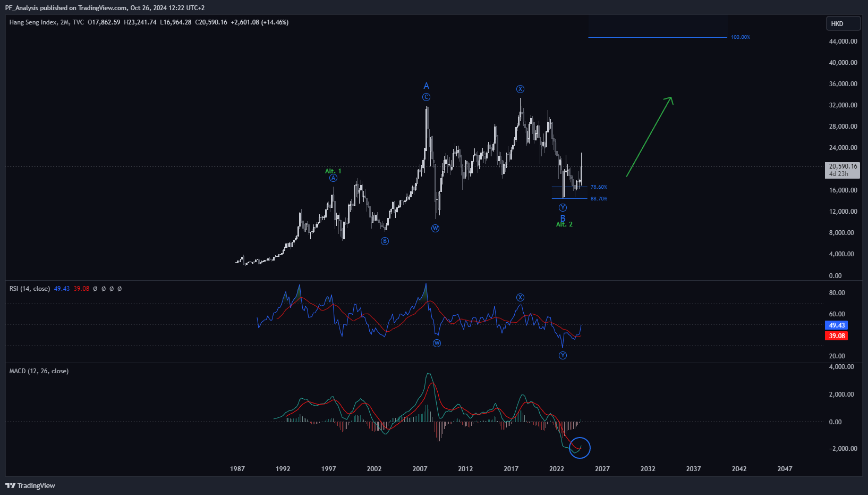Click the blue circle marker on MACD crossover
The image size is (868, 495).
click(580, 448)
